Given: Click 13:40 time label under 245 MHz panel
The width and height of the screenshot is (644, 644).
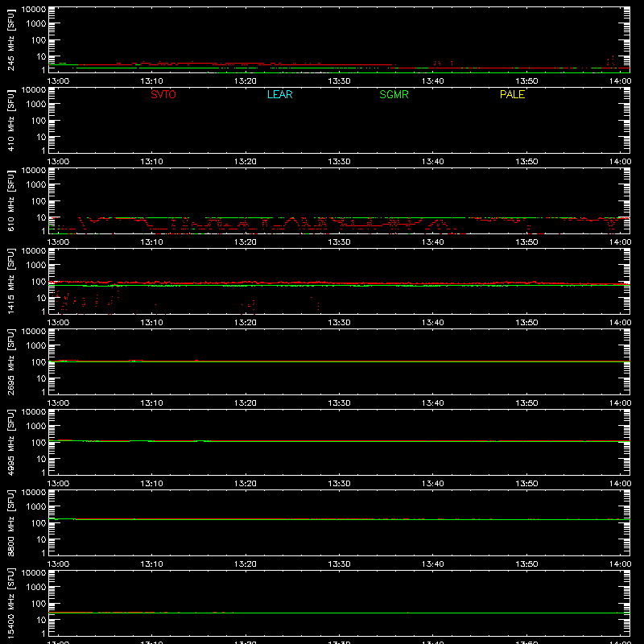Looking at the screenshot, I should [432, 81].
